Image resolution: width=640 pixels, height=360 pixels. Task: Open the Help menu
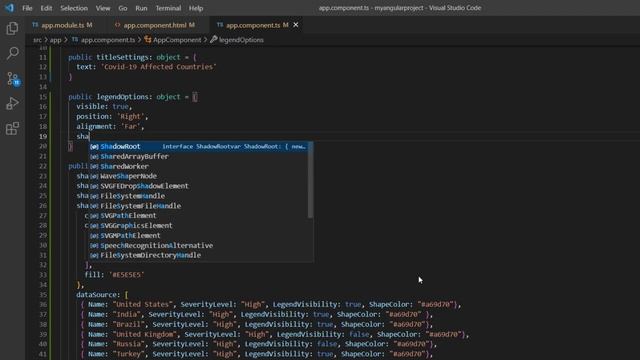click(x=196, y=8)
